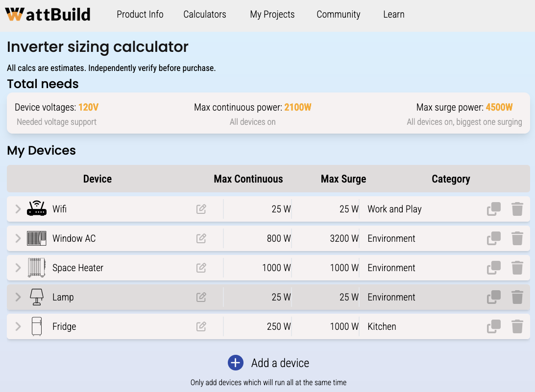Image resolution: width=535 pixels, height=392 pixels.
Task: Delete the Lamp device
Action: point(517,297)
